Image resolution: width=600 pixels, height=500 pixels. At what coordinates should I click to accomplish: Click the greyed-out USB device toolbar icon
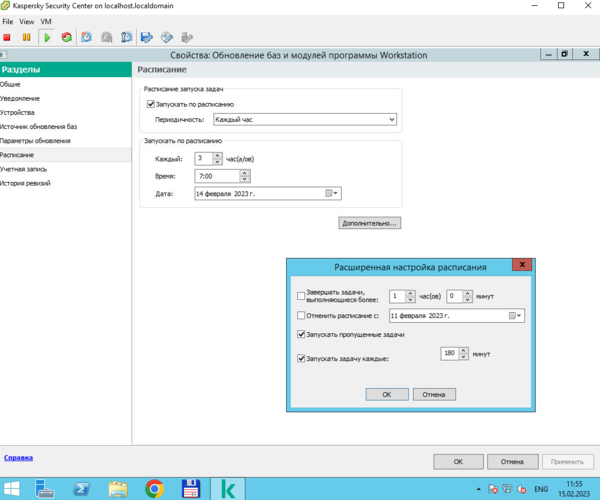pyautogui.click(x=187, y=37)
